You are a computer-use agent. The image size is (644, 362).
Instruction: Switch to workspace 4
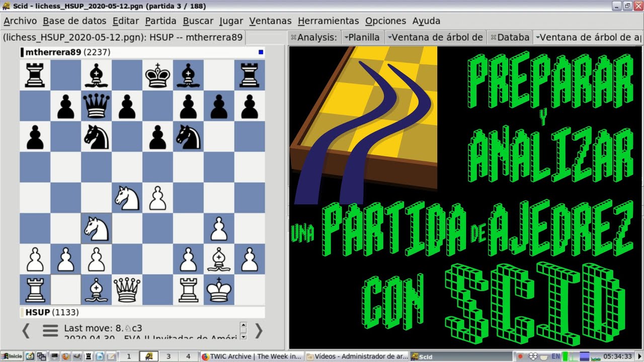[188, 356]
